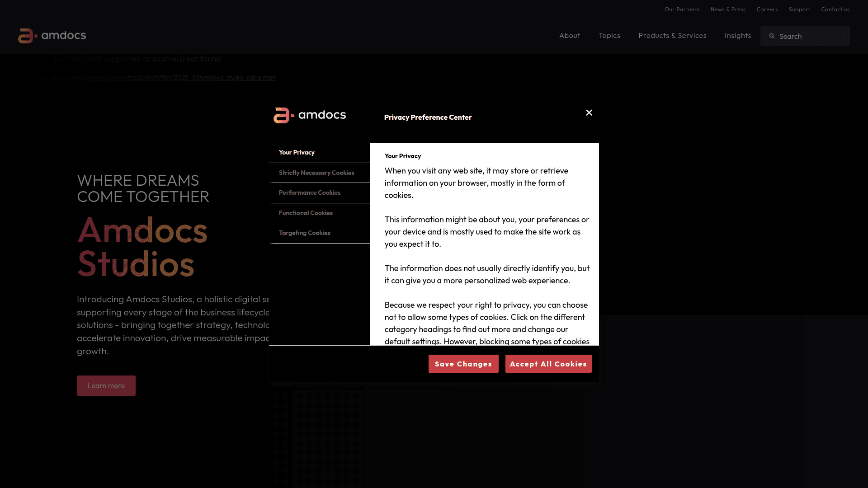Click the Save Changes button
The width and height of the screenshot is (868, 488).
click(x=463, y=364)
